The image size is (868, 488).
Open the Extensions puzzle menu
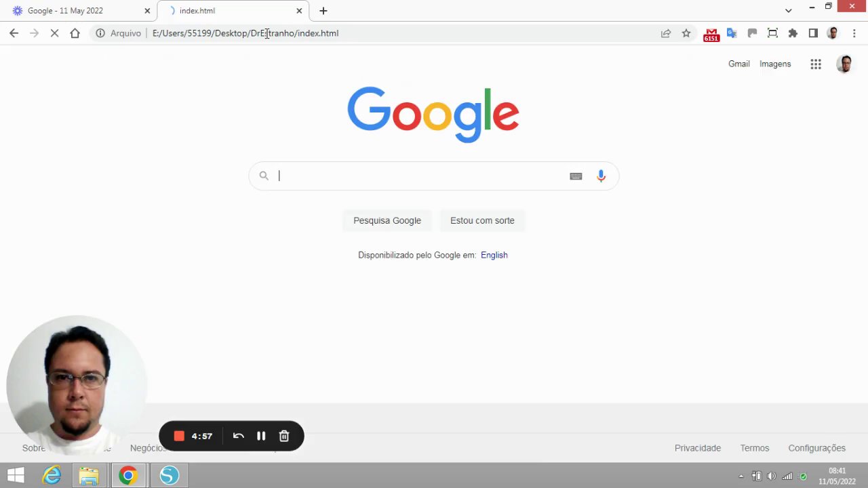click(793, 33)
